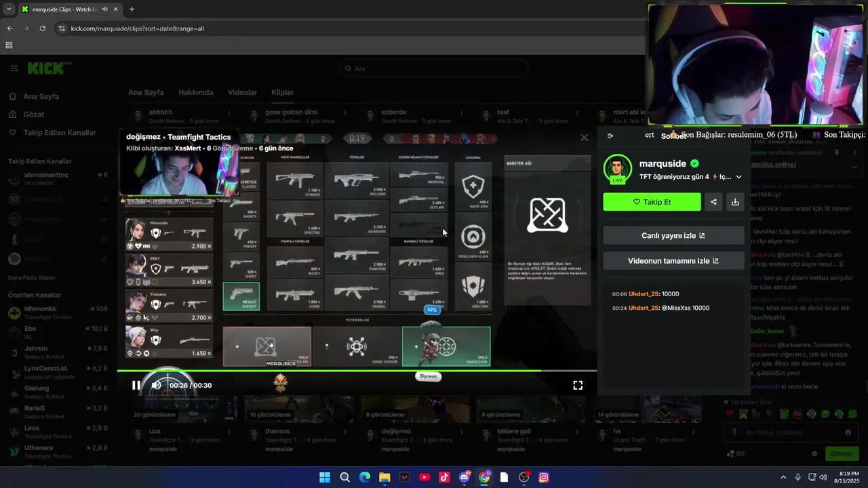Jump to 00:06 chat replay timestamp
Screen dimensions: 868x488
[620, 294]
